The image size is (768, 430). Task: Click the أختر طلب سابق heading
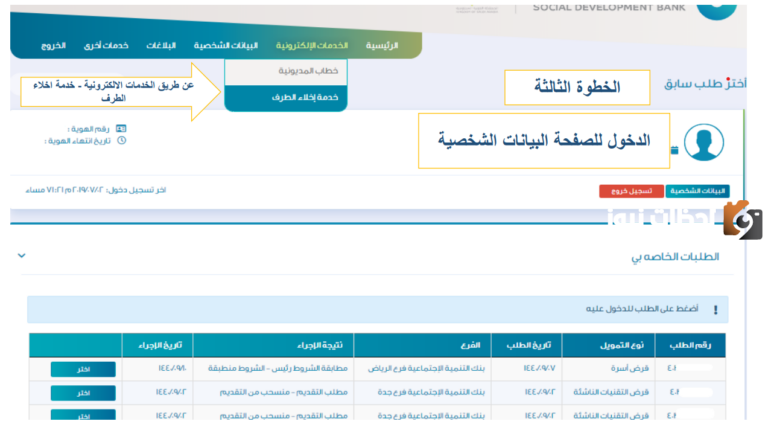(x=705, y=84)
